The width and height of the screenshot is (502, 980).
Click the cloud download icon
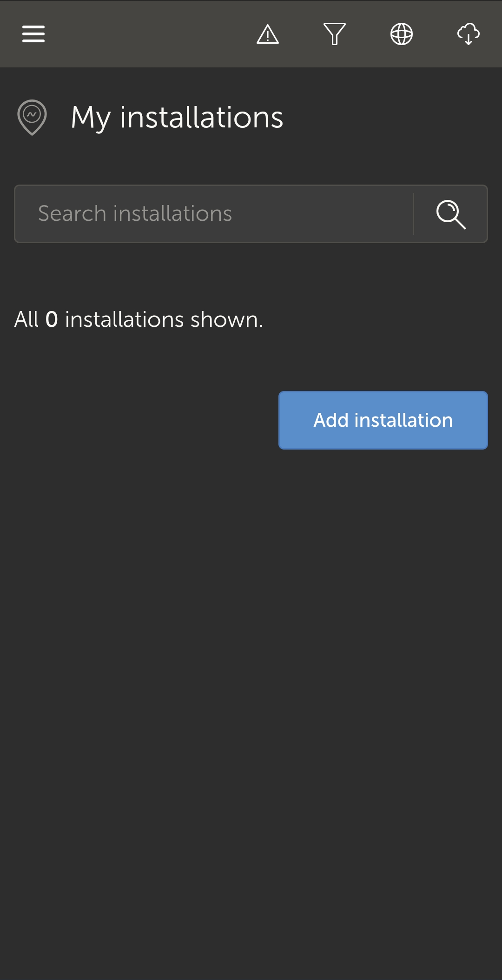[x=468, y=34]
